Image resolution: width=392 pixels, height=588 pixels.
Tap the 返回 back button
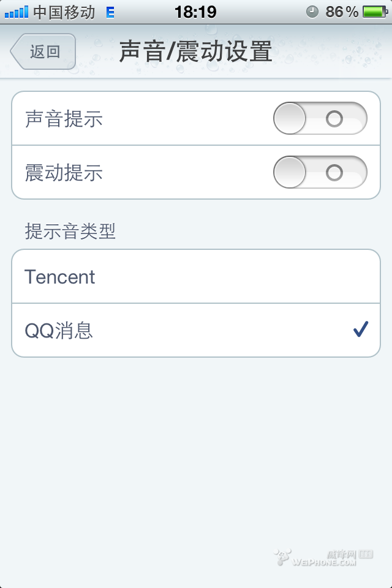40,52
